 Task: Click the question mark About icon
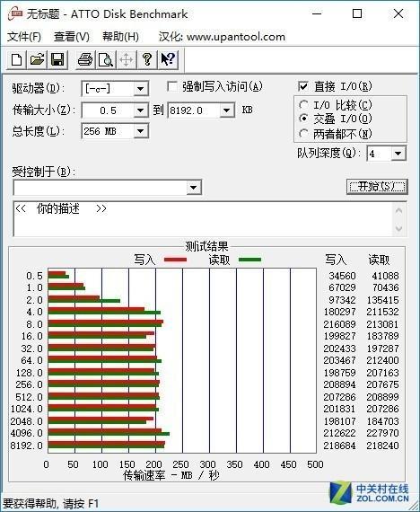147,60
